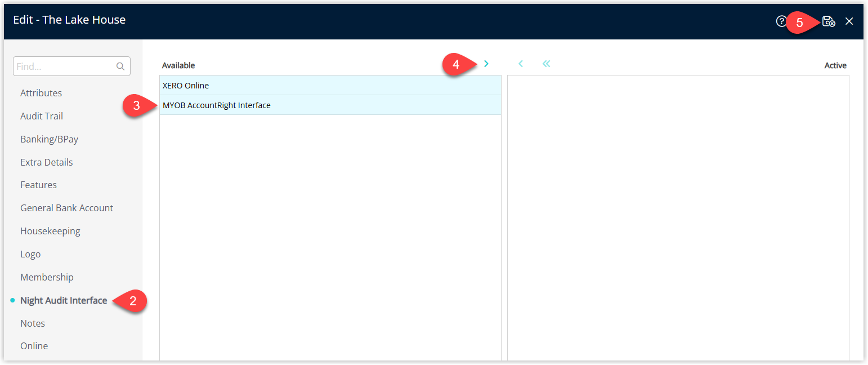
Task: Click the single left chevron remove arrow
Action: click(521, 64)
